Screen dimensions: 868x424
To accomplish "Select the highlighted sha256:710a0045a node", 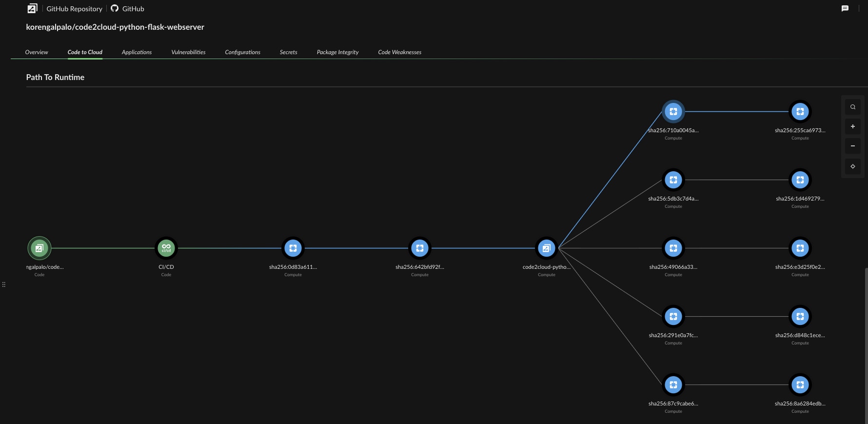I will [x=673, y=112].
